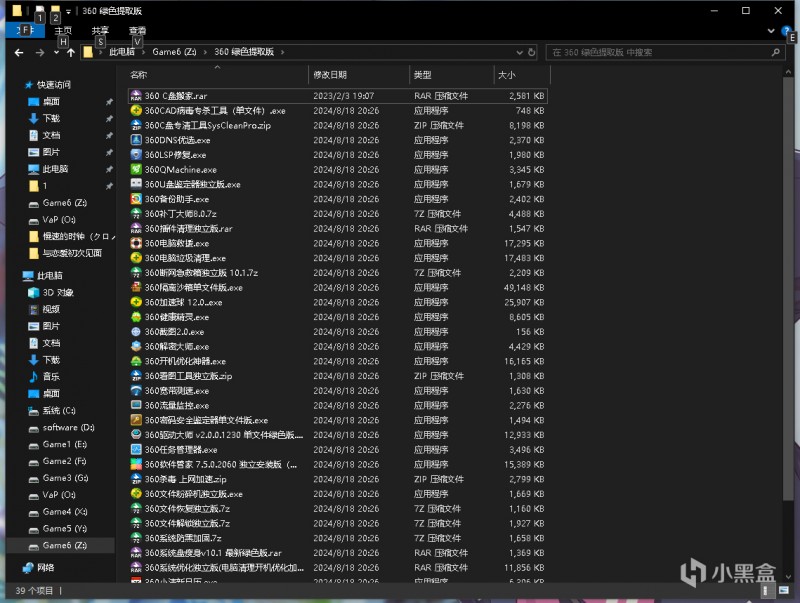Image resolution: width=800 pixels, height=603 pixels.
Task: Select the 360备份助手.exe icon
Action: (136, 199)
